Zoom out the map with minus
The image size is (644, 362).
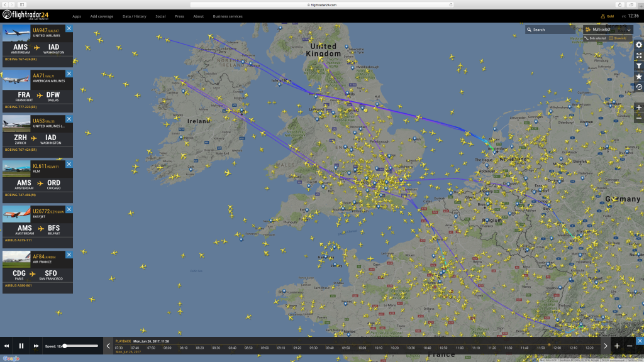click(x=639, y=118)
